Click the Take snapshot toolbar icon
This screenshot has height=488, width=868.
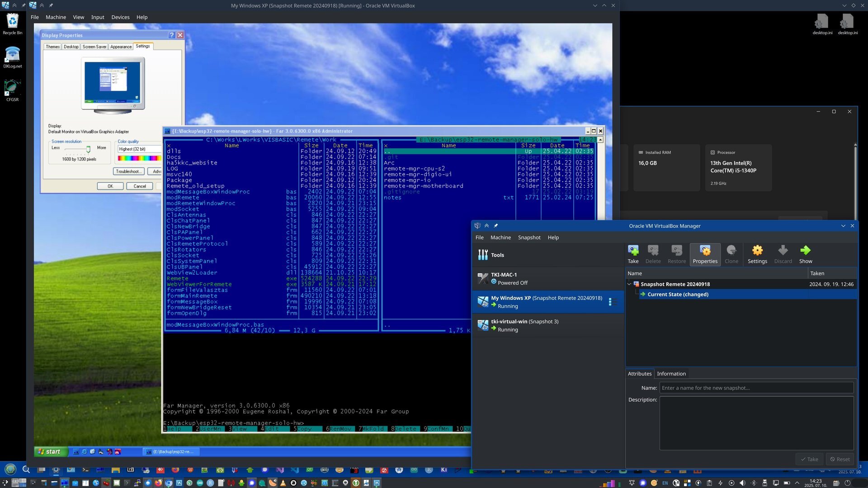point(633,251)
